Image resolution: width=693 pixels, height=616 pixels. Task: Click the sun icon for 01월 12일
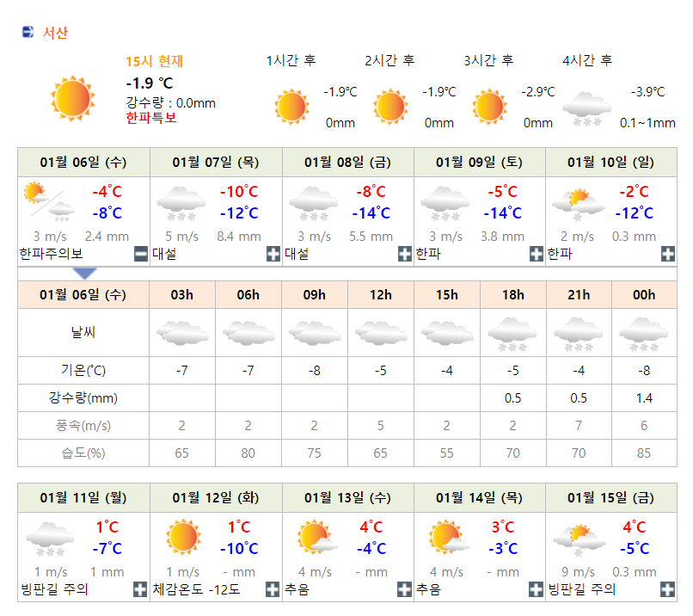183,537
